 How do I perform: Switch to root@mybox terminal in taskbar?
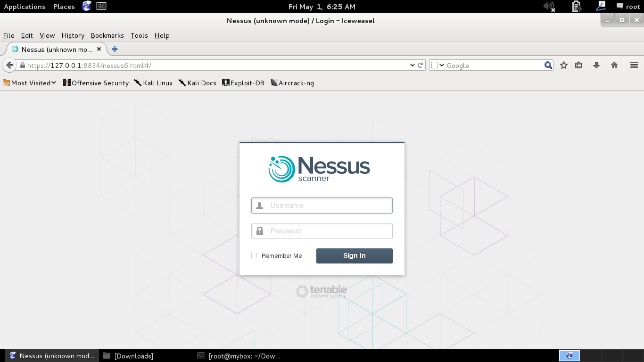pyautogui.click(x=239, y=356)
